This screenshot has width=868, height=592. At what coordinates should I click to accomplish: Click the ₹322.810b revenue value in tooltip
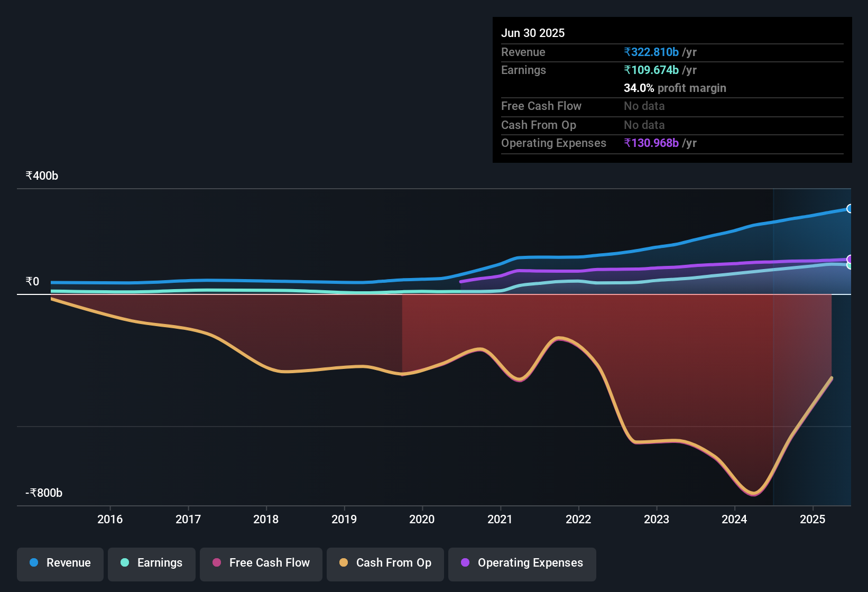click(x=651, y=52)
